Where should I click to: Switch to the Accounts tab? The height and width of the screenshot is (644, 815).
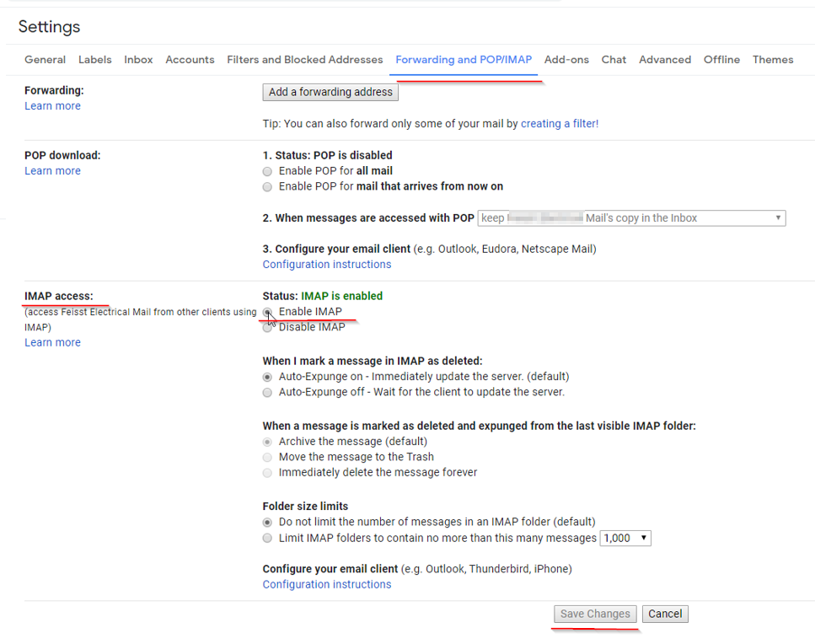pos(190,60)
